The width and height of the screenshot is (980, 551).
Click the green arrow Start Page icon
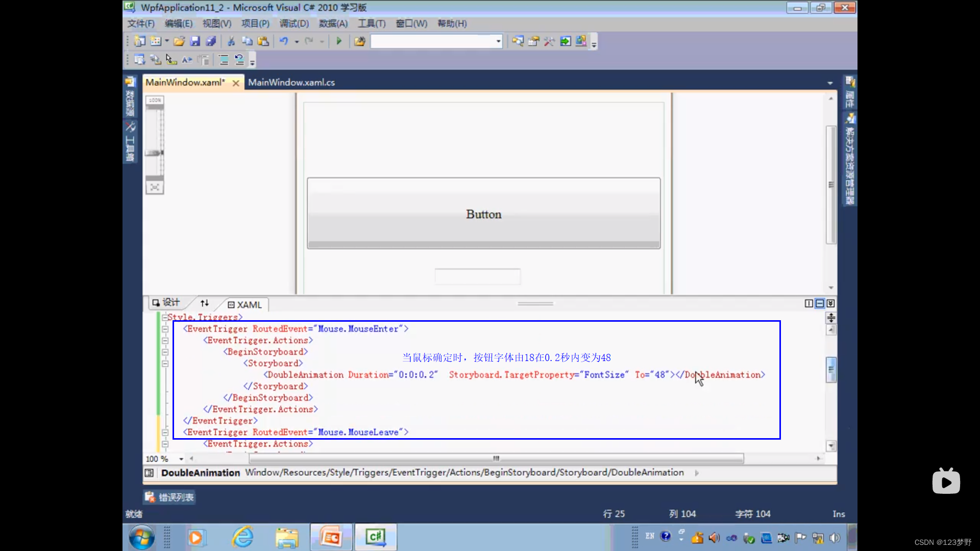pyautogui.click(x=566, y=41)
